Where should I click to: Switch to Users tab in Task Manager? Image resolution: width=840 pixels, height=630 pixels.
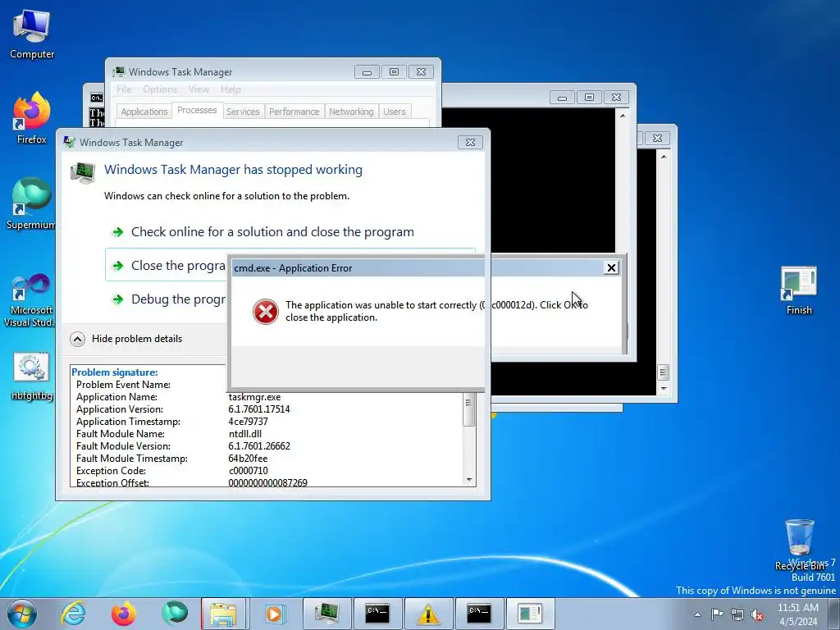pyautogui.click(x=395, y=112)
